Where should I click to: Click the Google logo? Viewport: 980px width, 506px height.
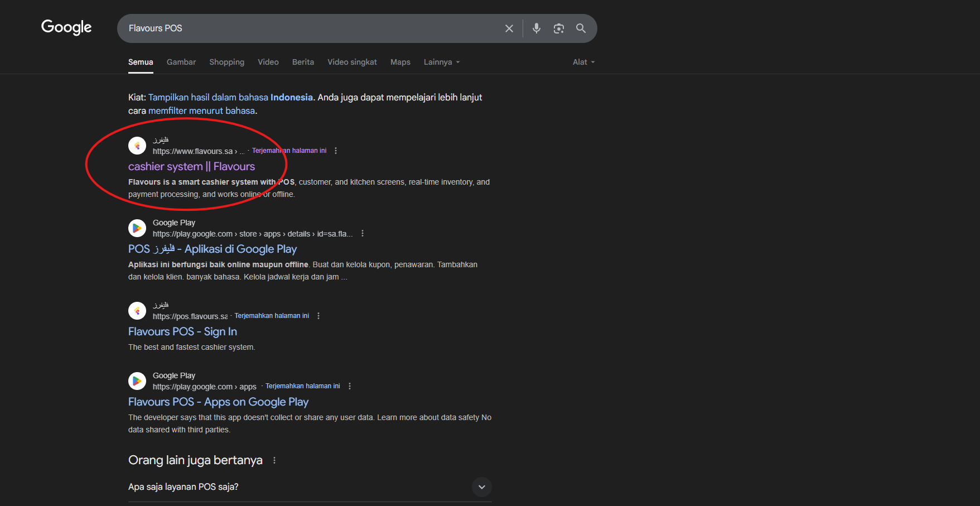[x=66, y=27]
